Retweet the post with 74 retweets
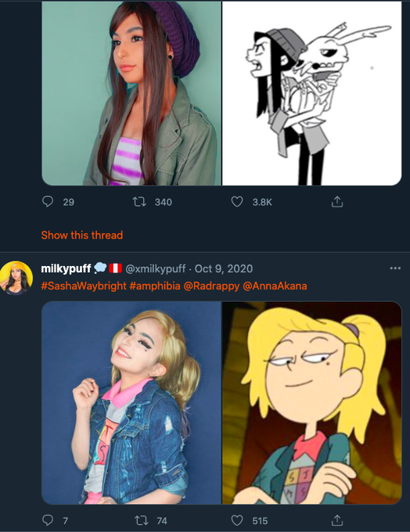Image resolution: width=410 pixels, height=532 pixels. click(141, 520)
